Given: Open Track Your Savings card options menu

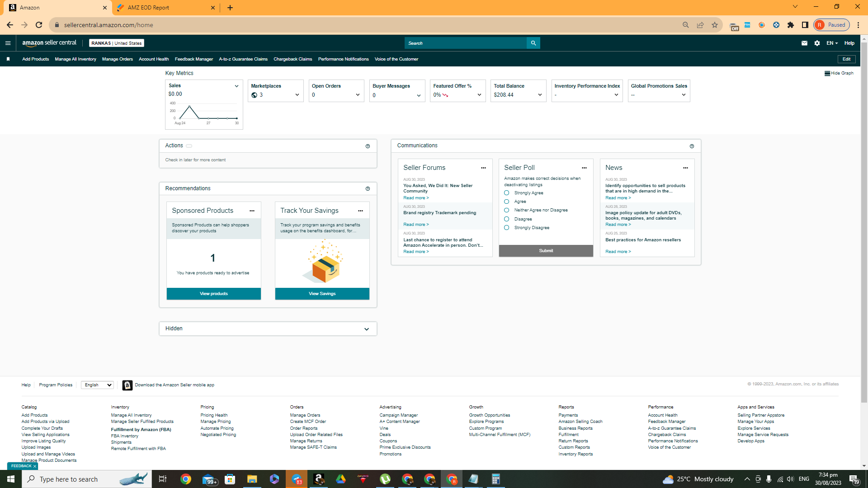Looking at the screenshot, I should point(360,211).
